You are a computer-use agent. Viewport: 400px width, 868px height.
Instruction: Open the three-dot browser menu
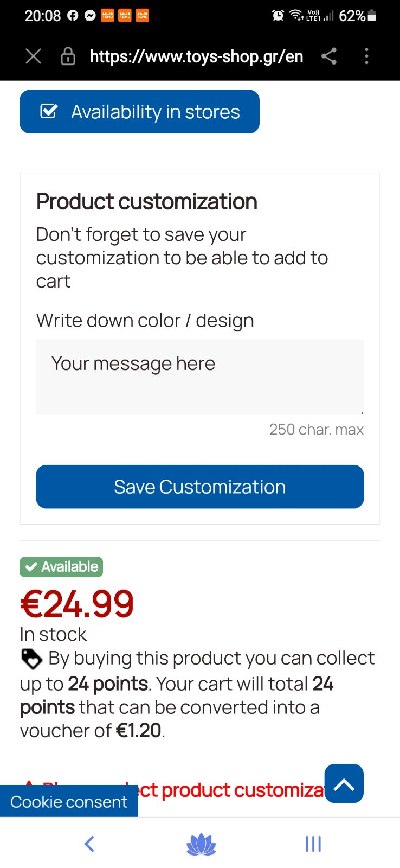coord(367,56)
